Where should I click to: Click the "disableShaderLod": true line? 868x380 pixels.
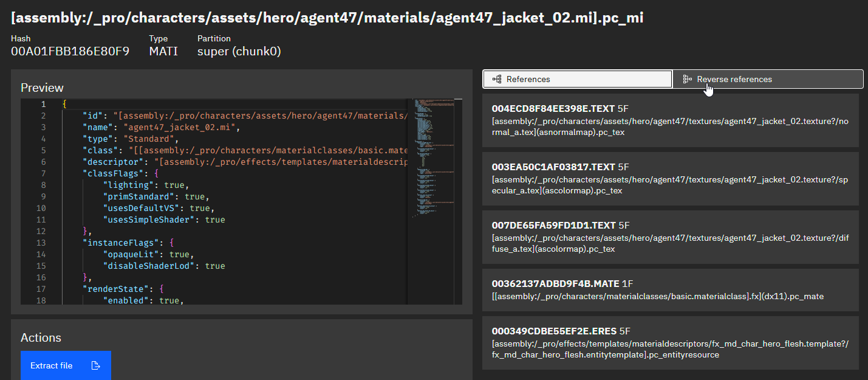(163, 266)
